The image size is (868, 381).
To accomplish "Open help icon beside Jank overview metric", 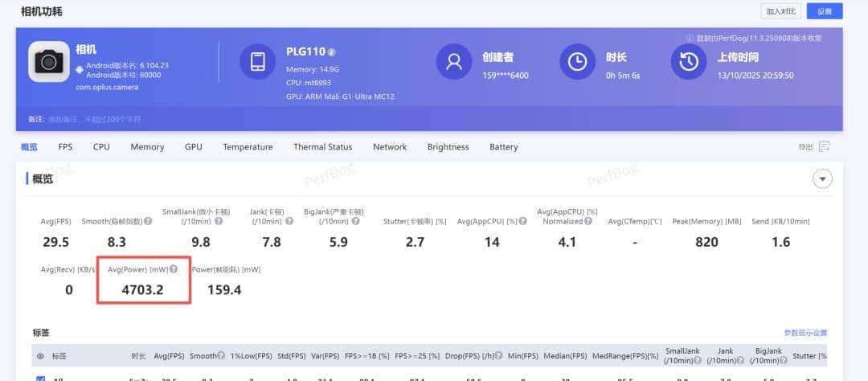I will pyautogui.click(x=289, y=222).
